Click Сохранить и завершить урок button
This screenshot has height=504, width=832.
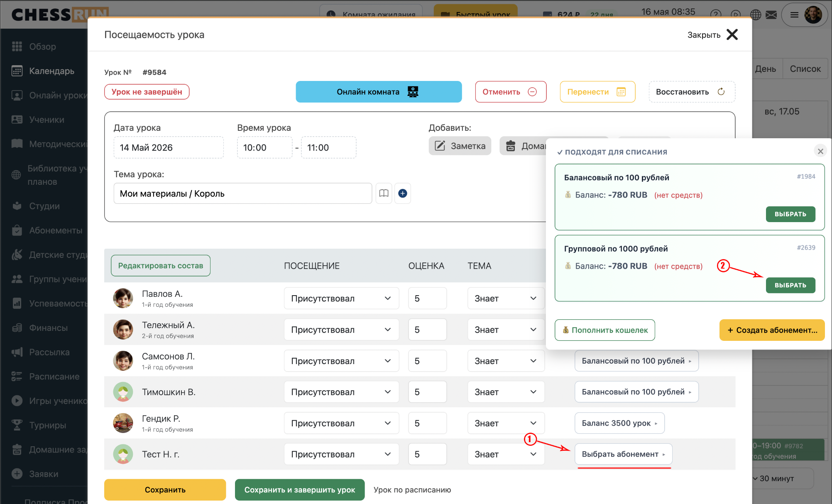point(300,490)
